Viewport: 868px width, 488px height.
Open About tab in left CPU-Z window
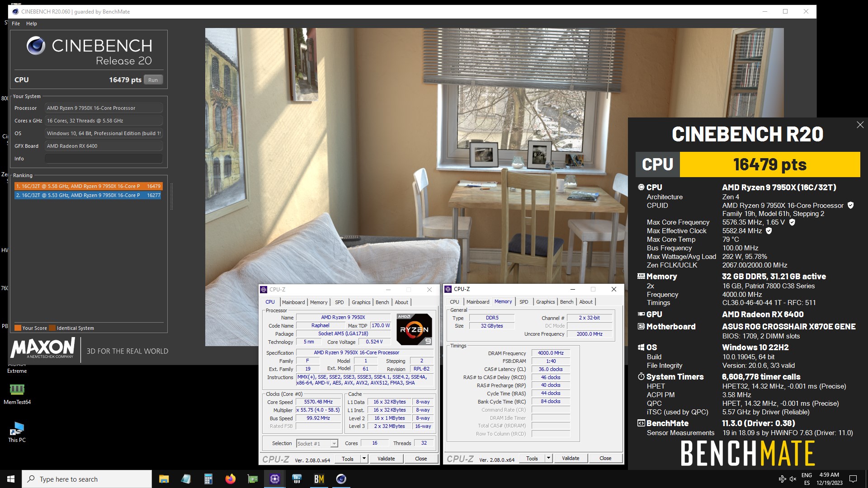pyautogui.click(x=401, y=302)
